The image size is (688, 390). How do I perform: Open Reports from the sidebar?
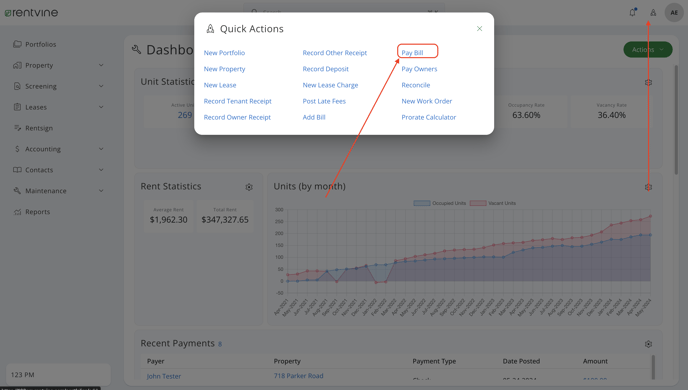point(37,212)
